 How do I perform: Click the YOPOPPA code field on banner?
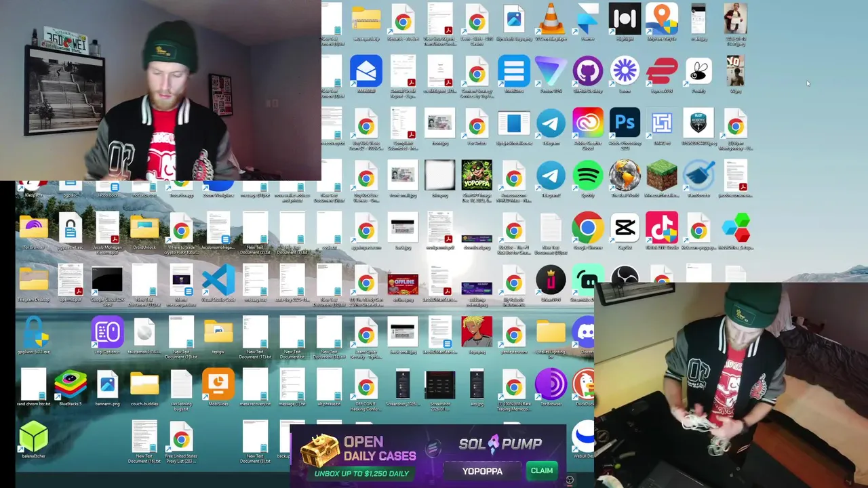click(482, 471)
